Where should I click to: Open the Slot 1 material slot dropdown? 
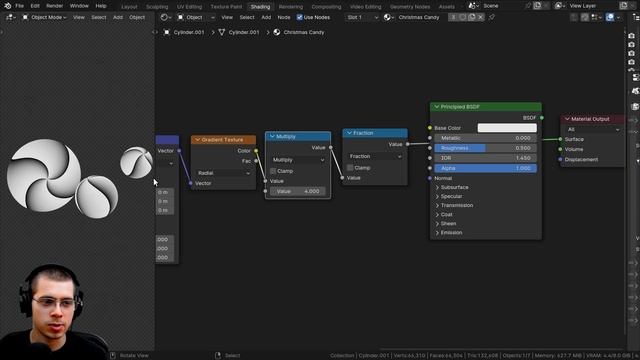pyautogui.click(x=362, y=17)
